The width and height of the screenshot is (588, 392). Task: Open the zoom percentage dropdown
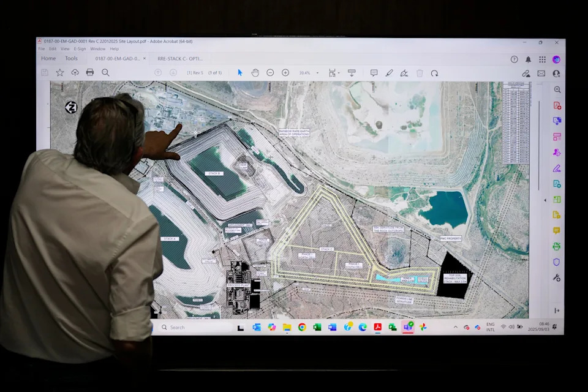point(317,73)
